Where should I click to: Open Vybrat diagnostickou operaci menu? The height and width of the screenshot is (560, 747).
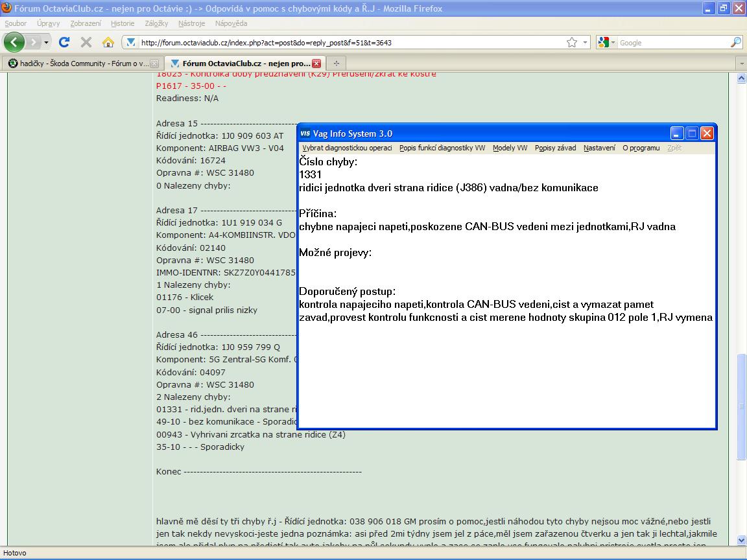pos(347,148)
